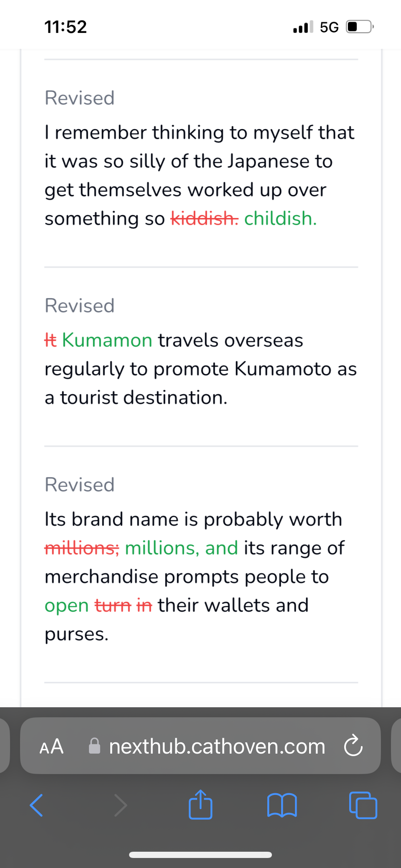Select the green inserted word "Kumamon"
The image size is (401, 868).
pyautogui.click(x=107, y=340)
